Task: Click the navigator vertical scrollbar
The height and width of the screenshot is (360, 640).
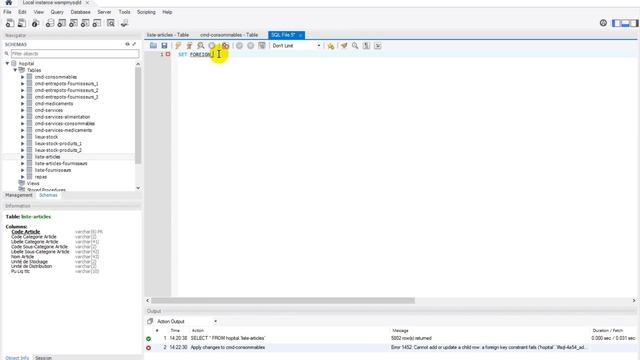Action: [x=138, y=115]
